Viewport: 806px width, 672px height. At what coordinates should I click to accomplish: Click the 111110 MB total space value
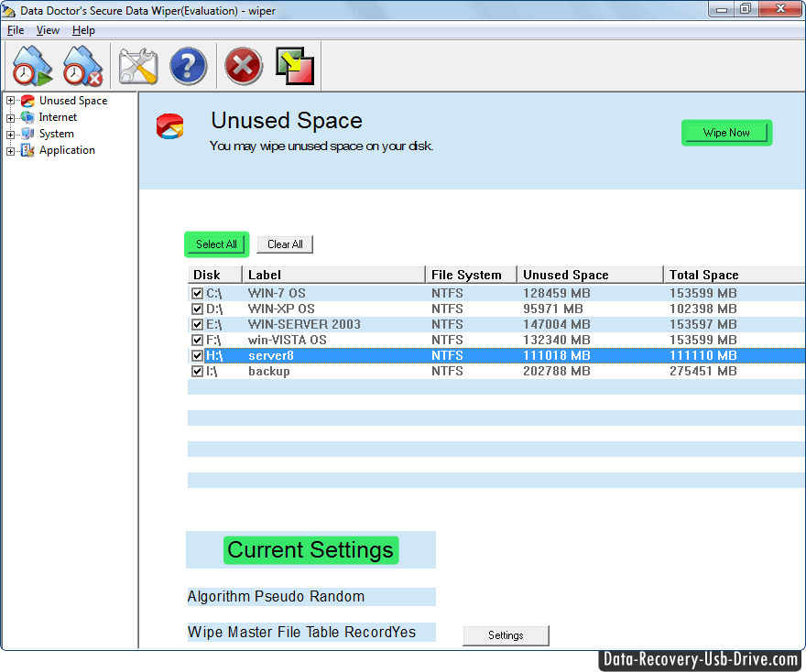[703, 355]
